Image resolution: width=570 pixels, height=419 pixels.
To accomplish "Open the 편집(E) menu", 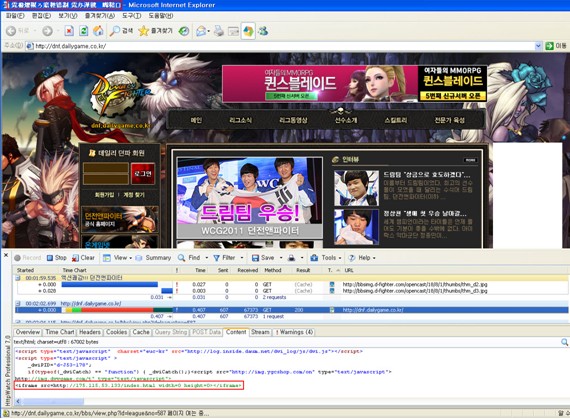I will pos(41,16).
